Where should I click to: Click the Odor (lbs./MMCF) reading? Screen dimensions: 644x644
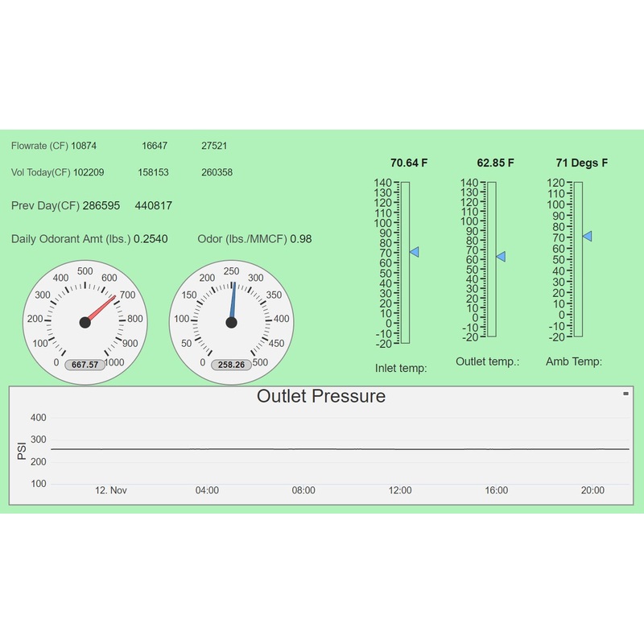click(x=254, y=239)
